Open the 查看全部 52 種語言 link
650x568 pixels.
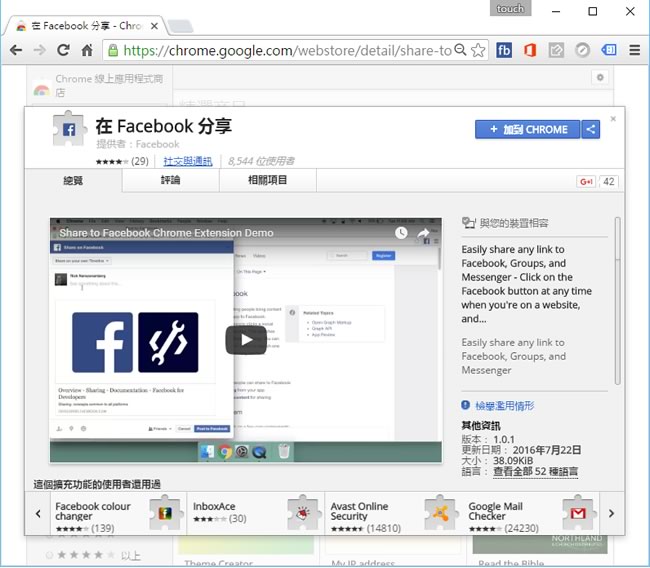click(x=535, y=471)
